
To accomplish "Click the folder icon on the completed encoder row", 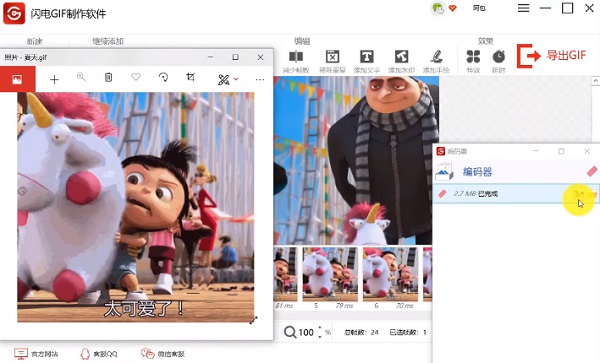I will point(593,194).
